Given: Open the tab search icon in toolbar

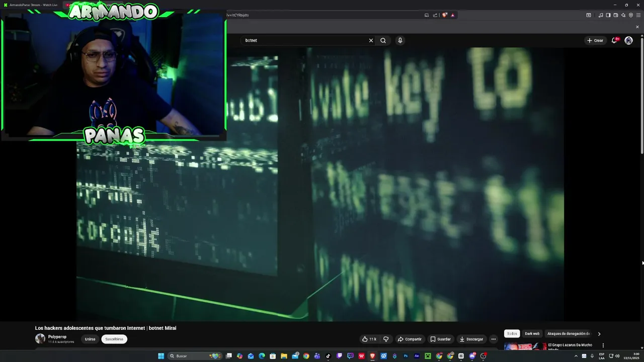Looking at the screenshot, I should pos(589,15).
